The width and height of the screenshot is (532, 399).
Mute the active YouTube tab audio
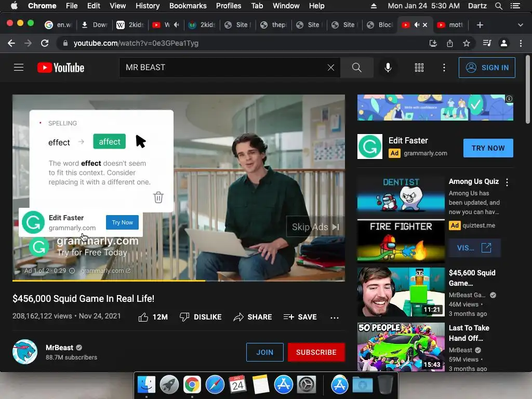[x=417, y=25]
